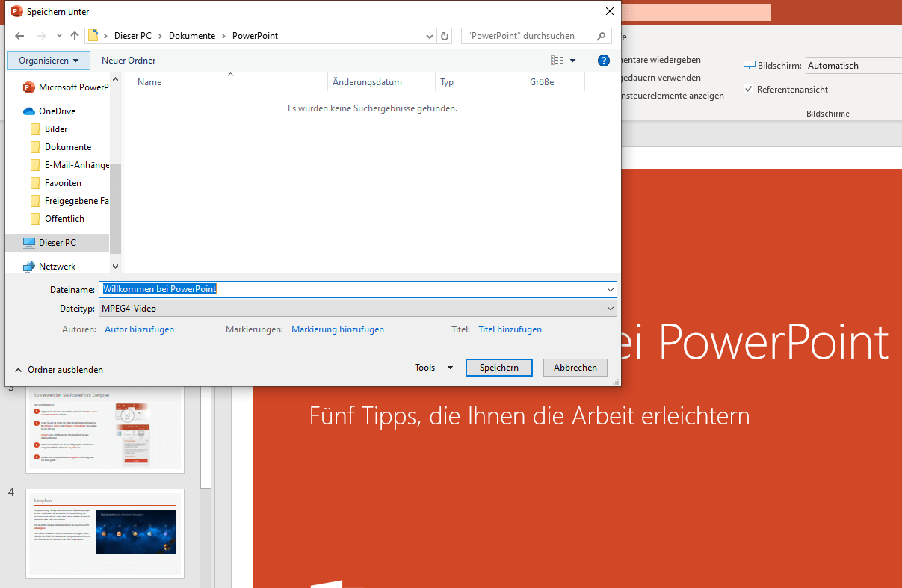Click the Bilder folder icon

point(35,129)
